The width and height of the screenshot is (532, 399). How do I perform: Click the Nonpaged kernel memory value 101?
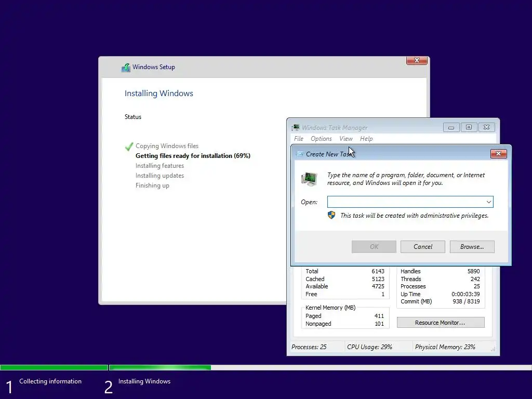(379, 324)
